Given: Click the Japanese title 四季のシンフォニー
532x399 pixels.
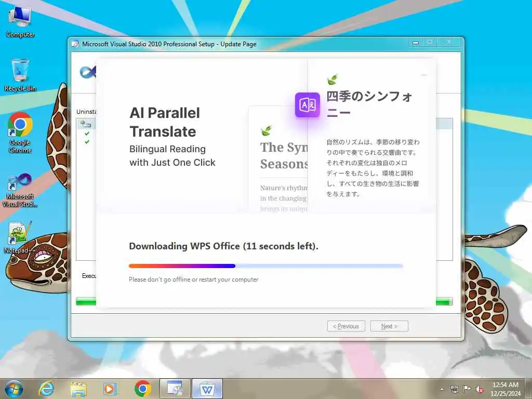Looking at the screenshot, I should pos(369,104).
